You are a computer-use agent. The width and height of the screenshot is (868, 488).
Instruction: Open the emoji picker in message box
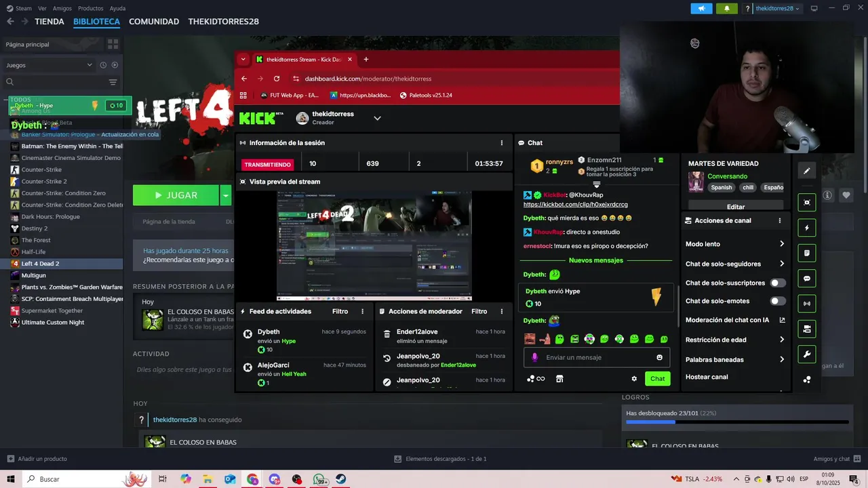click(x=659, y=357)
